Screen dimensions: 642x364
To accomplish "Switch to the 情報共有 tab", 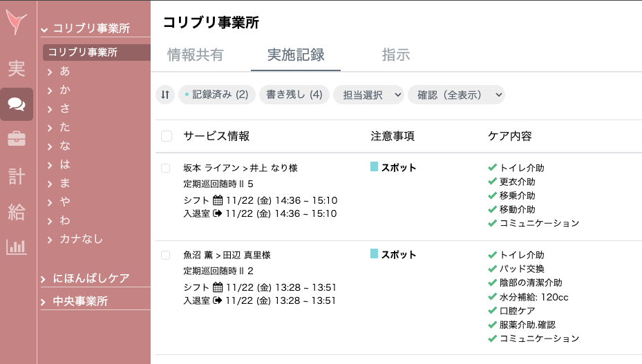I will click(x=196, y=55).
